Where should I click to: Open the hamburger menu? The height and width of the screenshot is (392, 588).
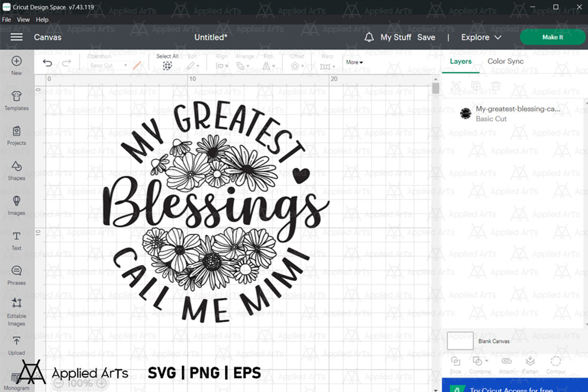click(17, 37)
